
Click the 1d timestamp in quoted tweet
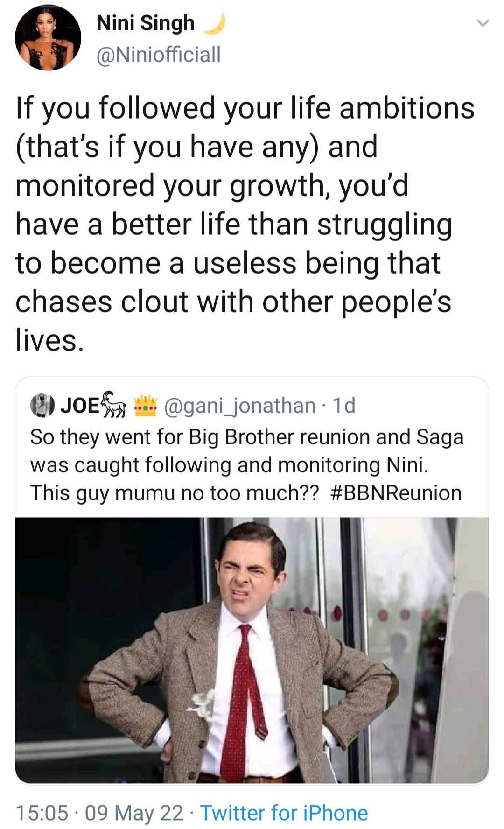(x=343, y=406)
